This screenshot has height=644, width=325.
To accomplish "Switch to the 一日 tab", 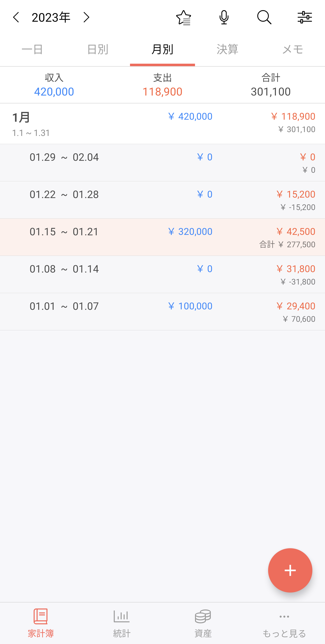I will (x=32, y=49).
